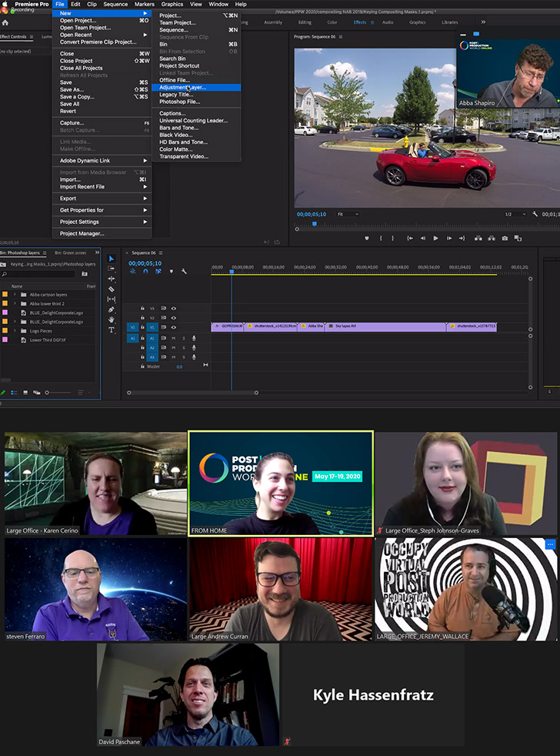Open Project Settings submenu
The width and height of the screenshot is (560, 756).
(x=102, y=222)
